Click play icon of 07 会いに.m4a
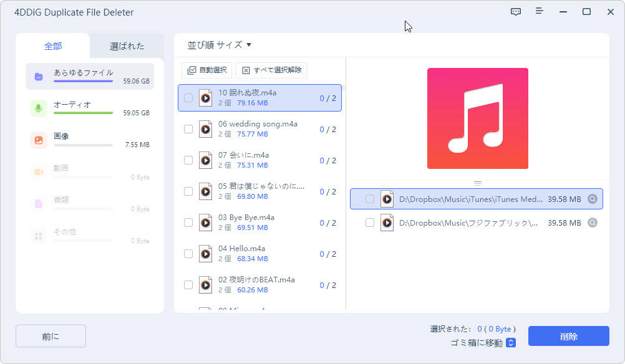 coord(205,160)
